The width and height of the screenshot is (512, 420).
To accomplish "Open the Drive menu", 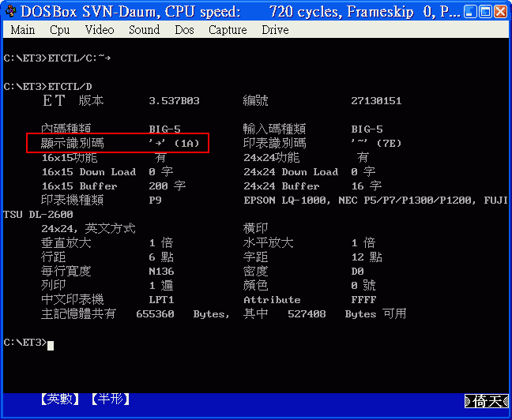I will (274, 30).
